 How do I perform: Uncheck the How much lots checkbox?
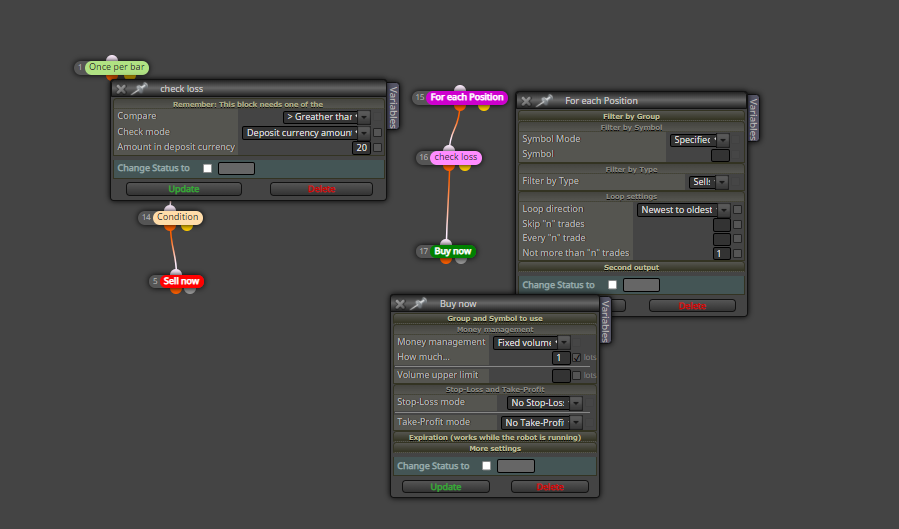point(577,358)
